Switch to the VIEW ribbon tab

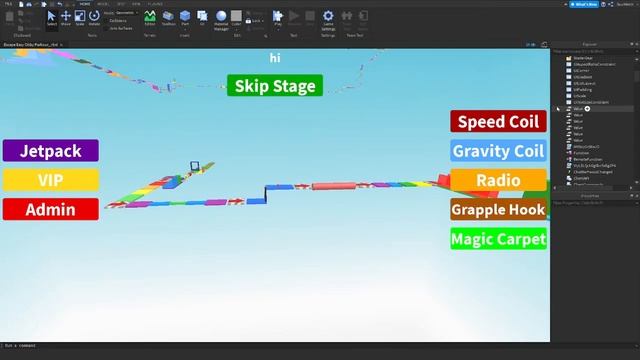click(x=136, y=4)
